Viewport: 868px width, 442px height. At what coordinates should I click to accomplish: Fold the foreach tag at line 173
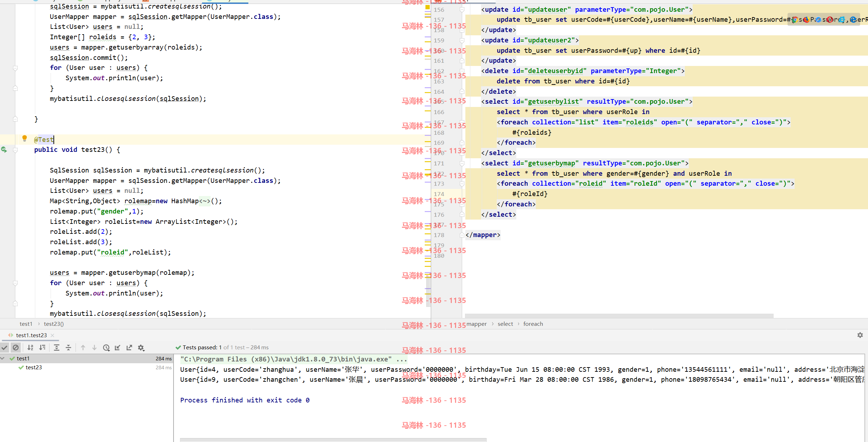pos(462,184)
